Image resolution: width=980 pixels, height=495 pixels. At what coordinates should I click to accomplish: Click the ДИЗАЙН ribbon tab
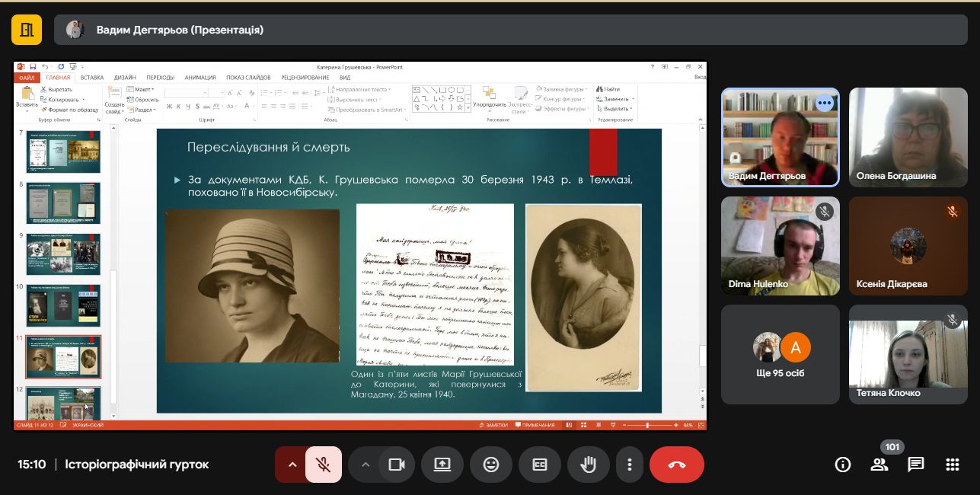[x=125, y=78]
